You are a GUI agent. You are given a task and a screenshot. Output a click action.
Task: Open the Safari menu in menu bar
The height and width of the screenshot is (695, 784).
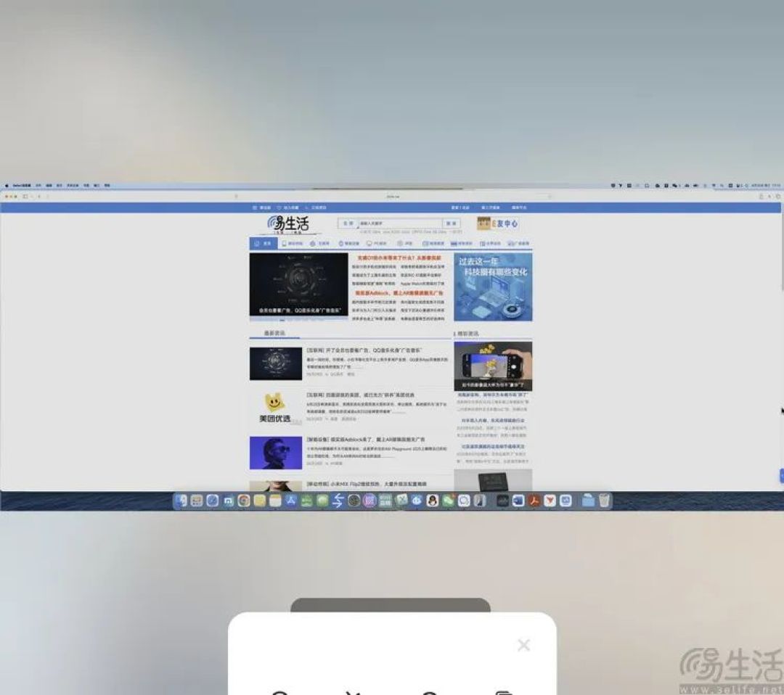[x=22, y=186]
